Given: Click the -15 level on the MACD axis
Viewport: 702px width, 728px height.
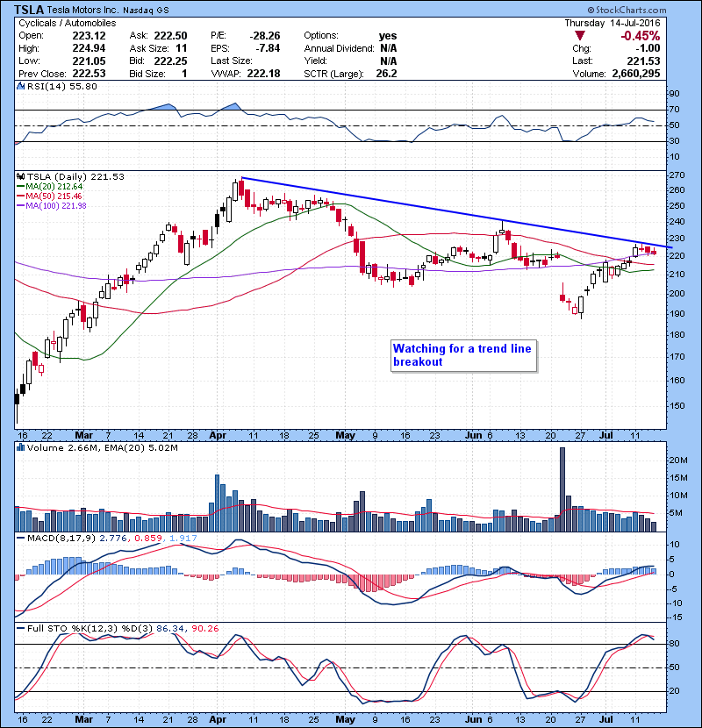Looking at the screenshot, I should point(676,617).
